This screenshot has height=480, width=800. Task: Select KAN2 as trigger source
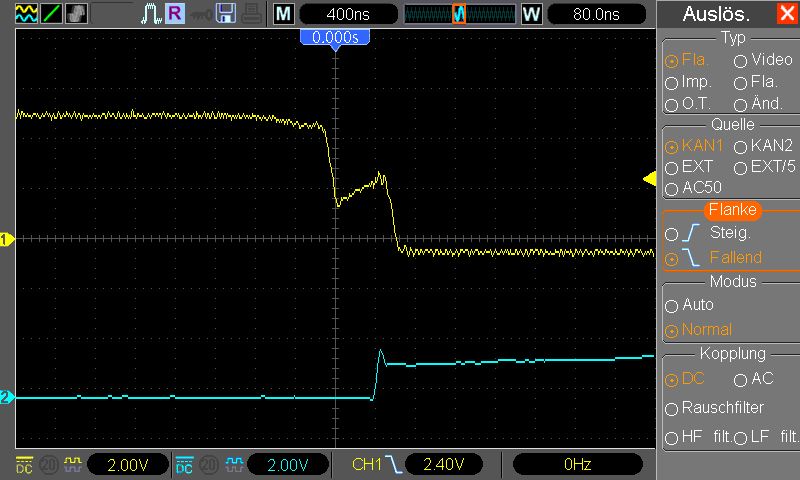(x=741, y=146)
